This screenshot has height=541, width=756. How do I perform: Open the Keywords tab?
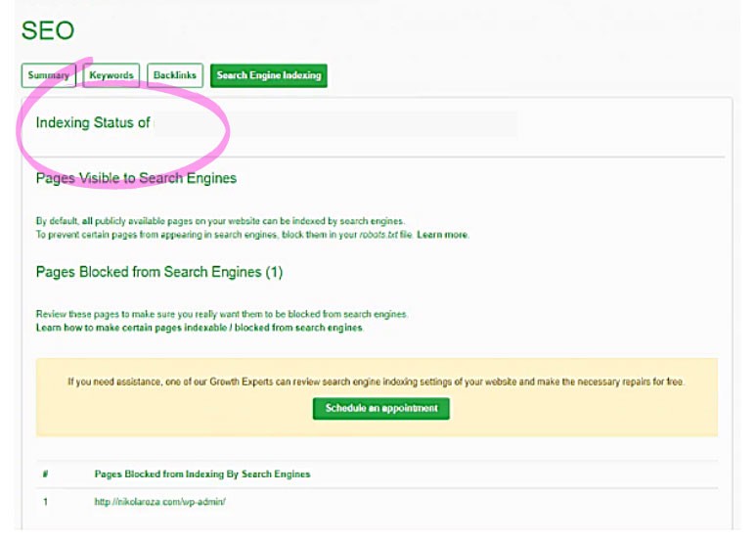click(111, 75)
